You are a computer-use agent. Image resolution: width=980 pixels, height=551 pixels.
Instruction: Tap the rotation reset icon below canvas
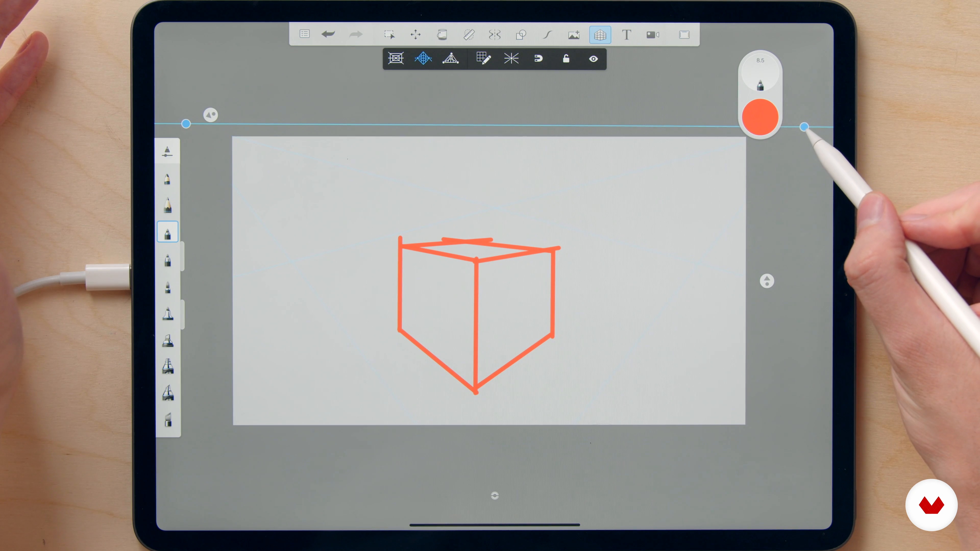point(495,495)
